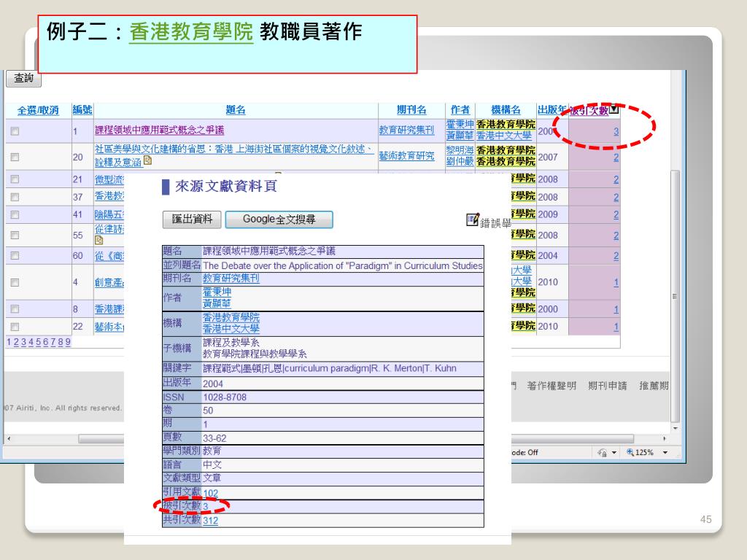Viewport: 747px width, 560px height.
Task: Open the 課程領域中應用範式概念之爭議 title link
Action: (x=159, y=131)
